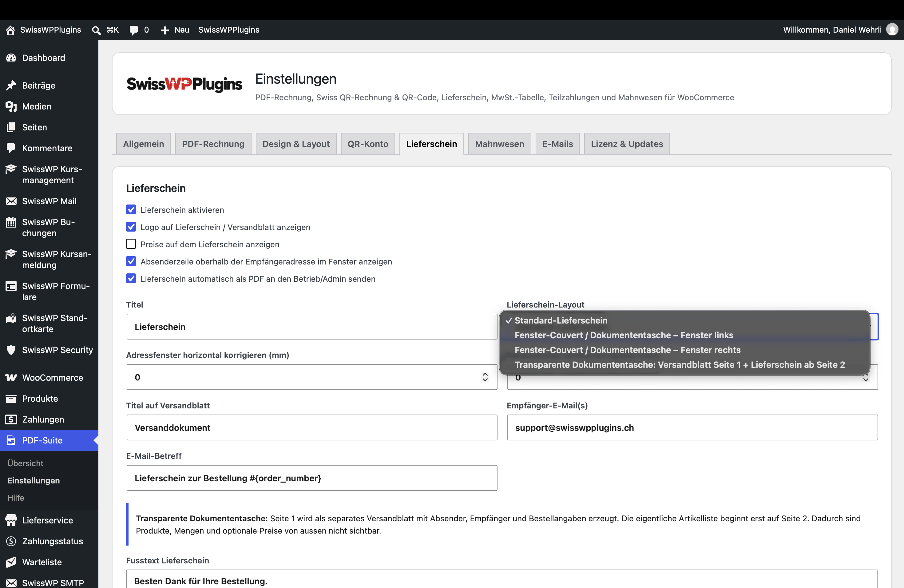Open the QR-Konto tab
Viewport: 904px width, 588px height.
point(368,144)
